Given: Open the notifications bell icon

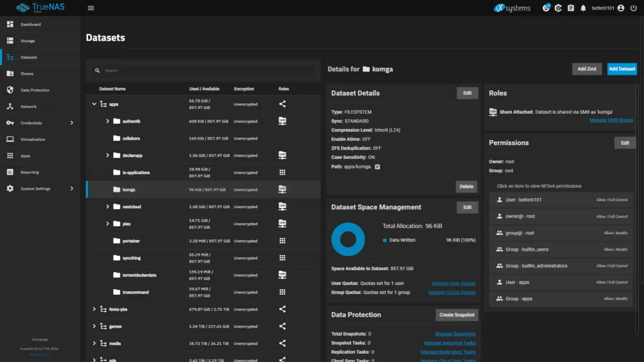Looking at the screenshot, I should click(584, 8).
